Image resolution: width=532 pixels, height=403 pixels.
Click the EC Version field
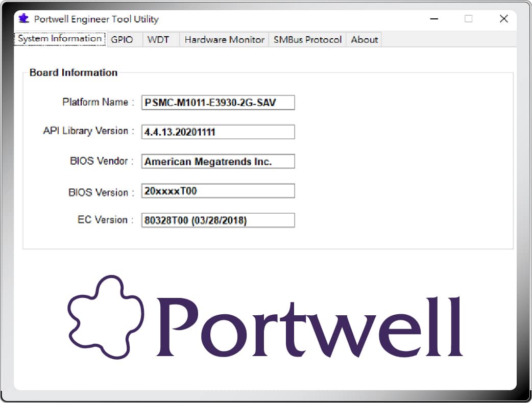[x=218, y=220]
